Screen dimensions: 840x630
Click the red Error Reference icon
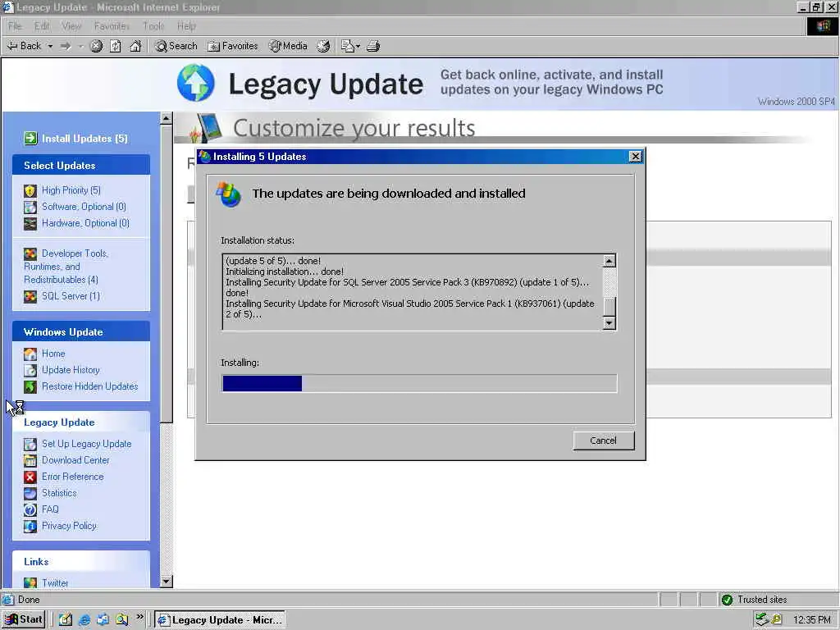(30, 477)
